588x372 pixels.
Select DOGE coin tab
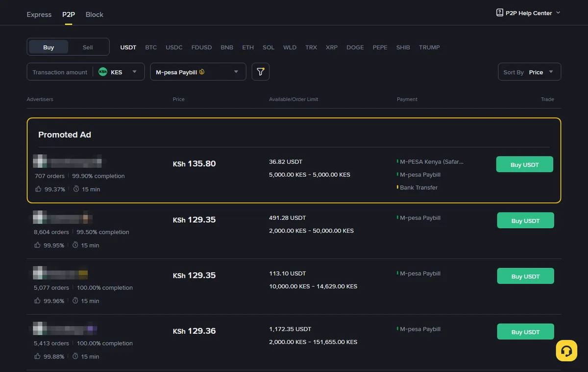point(355,47)
